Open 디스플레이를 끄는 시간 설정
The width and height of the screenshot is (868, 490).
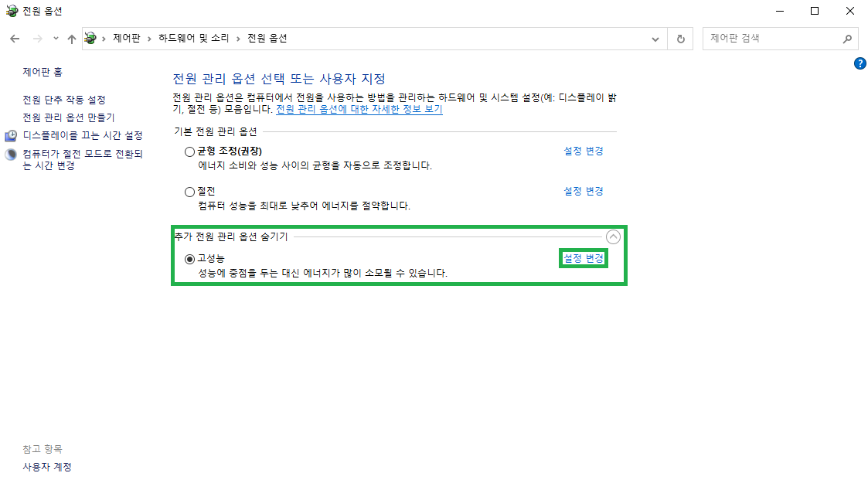[83, 136]
